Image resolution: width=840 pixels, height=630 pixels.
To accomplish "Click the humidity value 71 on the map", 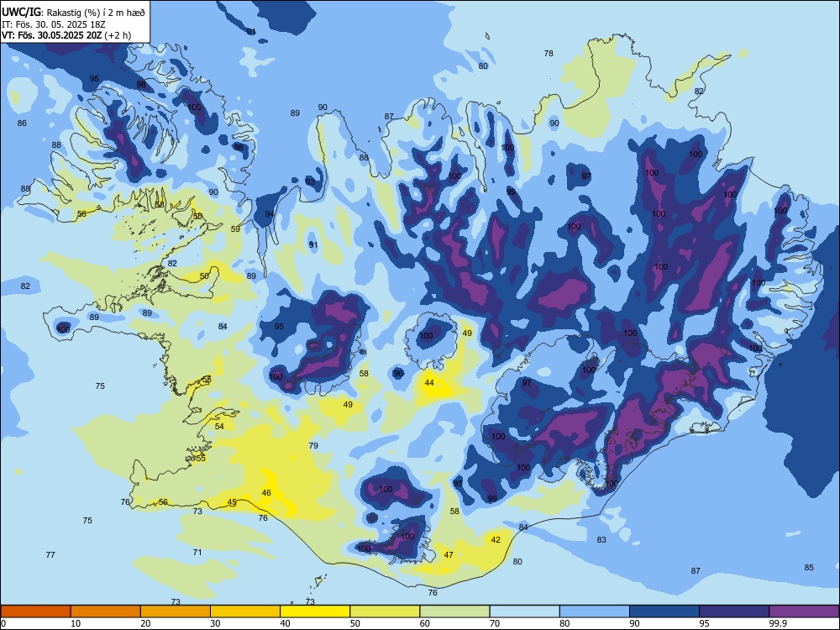I will 197,553.
